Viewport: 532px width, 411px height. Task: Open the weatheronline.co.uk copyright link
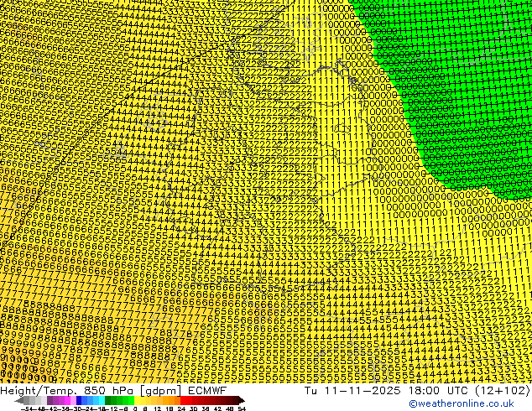point(462,403)
